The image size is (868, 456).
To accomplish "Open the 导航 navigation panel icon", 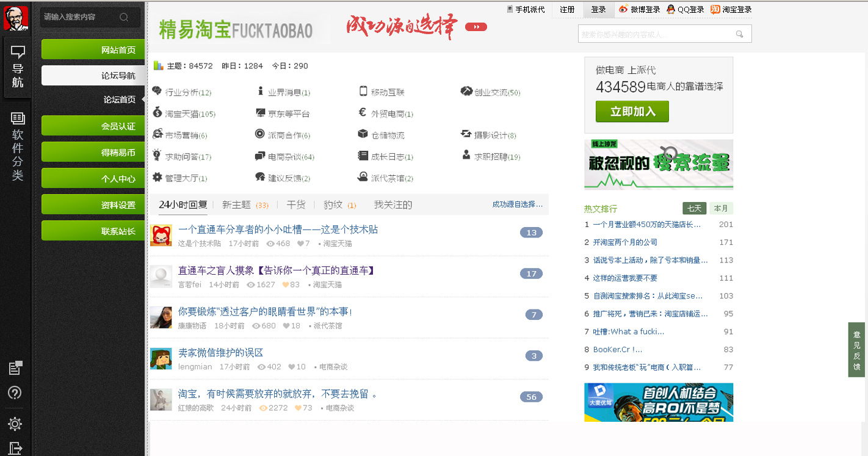I will click(x=17, y=67).
